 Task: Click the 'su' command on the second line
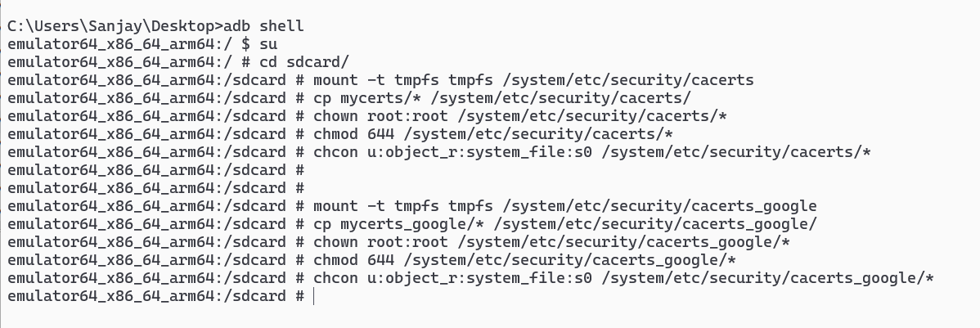point(268,44)
